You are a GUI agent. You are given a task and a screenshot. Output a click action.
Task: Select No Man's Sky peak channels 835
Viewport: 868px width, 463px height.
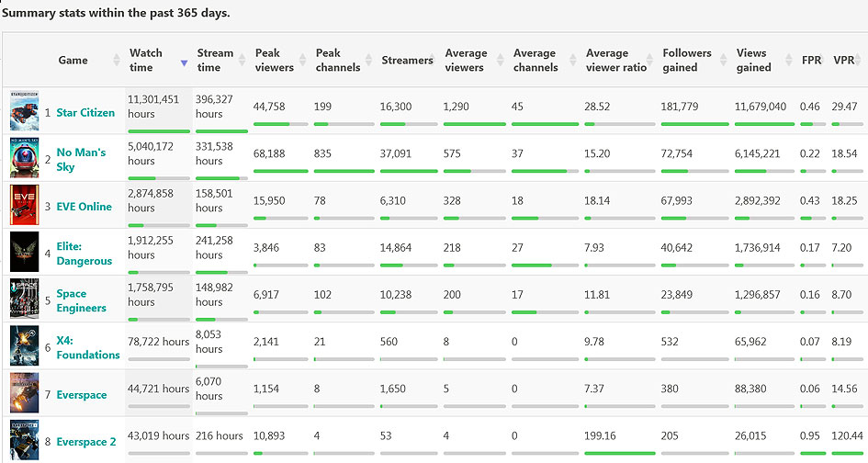click(322, 153)
